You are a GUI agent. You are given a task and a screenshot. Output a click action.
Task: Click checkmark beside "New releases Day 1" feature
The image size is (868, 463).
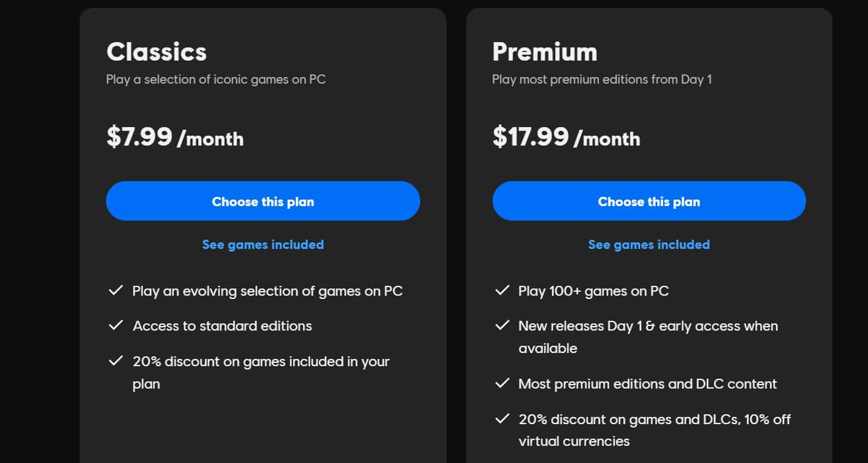point(502,325)
